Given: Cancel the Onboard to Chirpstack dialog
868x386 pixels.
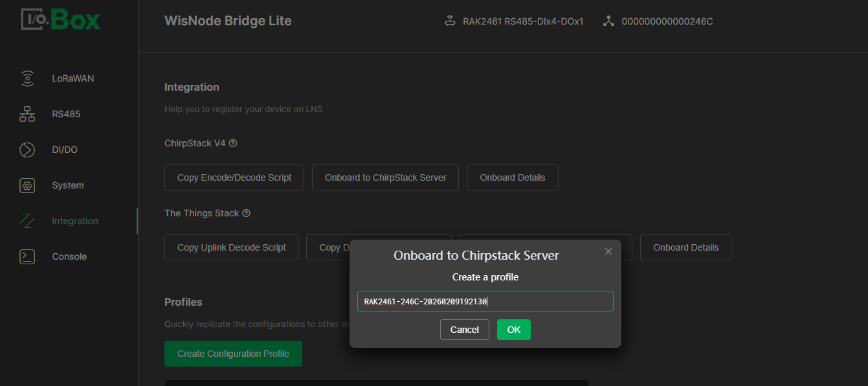Looking at the screenshot, I should [x=464, y=330].
